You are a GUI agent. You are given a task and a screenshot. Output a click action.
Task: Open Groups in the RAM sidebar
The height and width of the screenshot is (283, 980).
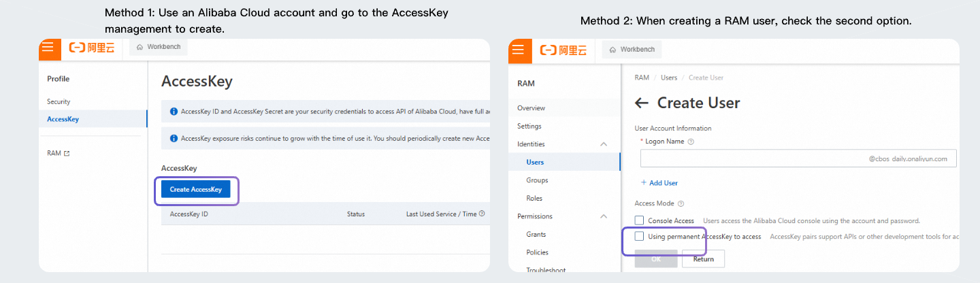pos(537,180)
